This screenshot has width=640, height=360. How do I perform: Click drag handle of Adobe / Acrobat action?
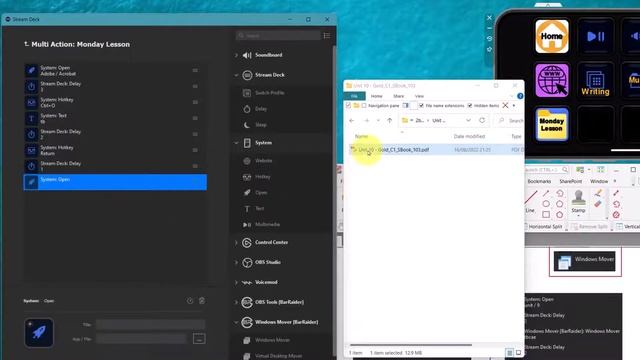(x=195, y=70)
